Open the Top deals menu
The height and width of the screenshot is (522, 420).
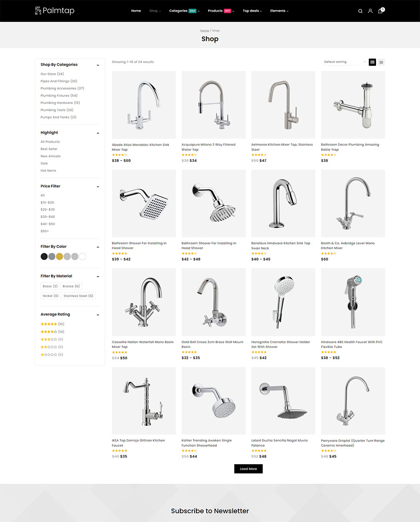[x=252, y=11]
